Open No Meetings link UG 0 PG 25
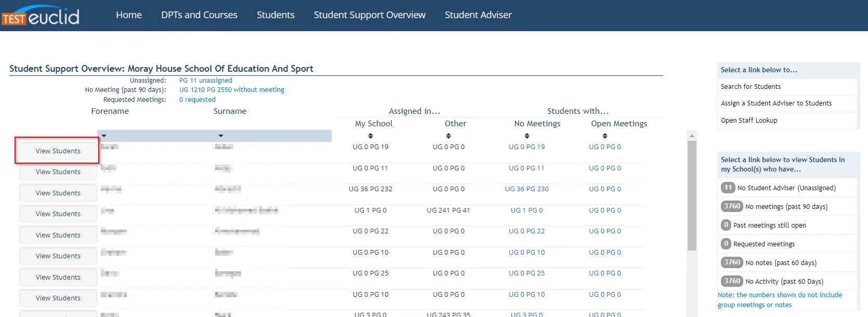Screen dimensions: 868x317 pos(527,273)
